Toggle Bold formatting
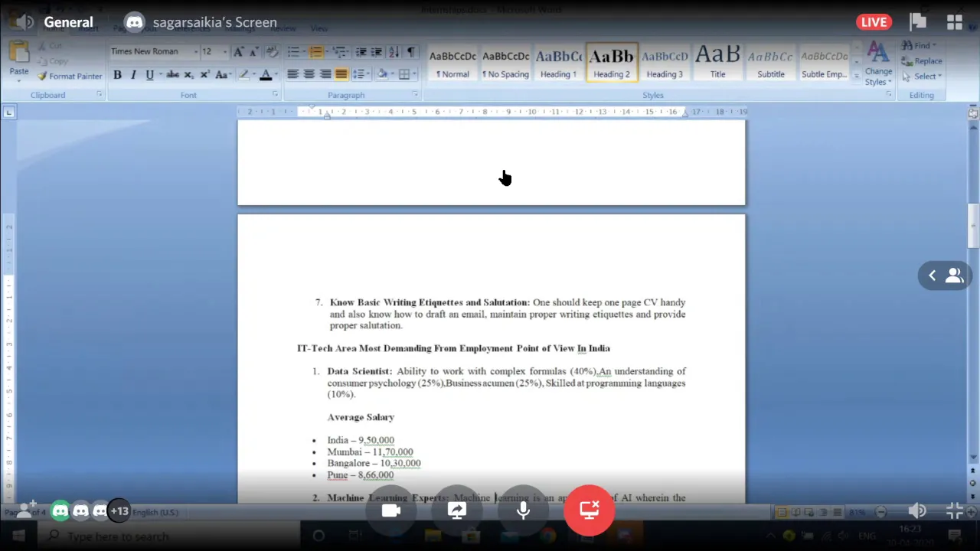This screenshot has width=980, height=551. (x=117, y=74)
